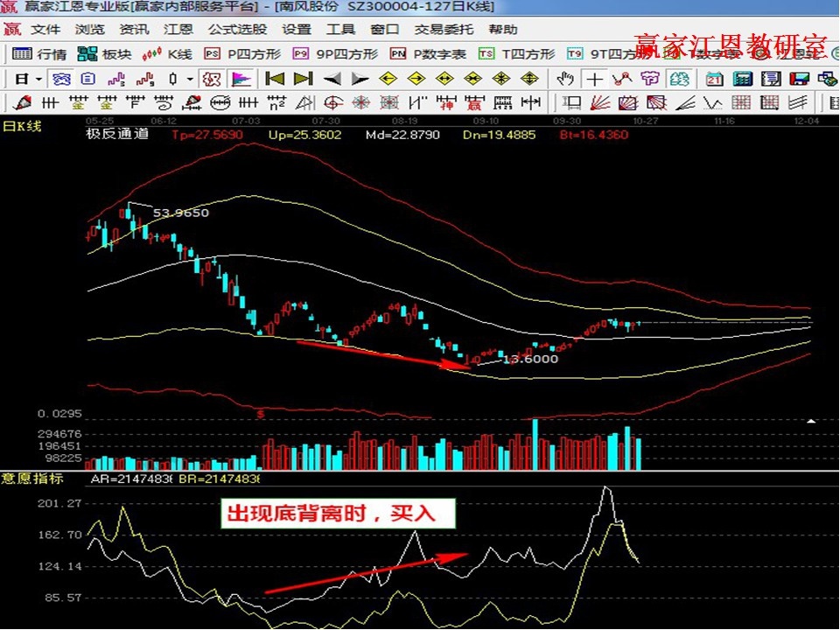Open the 公式选股 menu

(237, 29)
